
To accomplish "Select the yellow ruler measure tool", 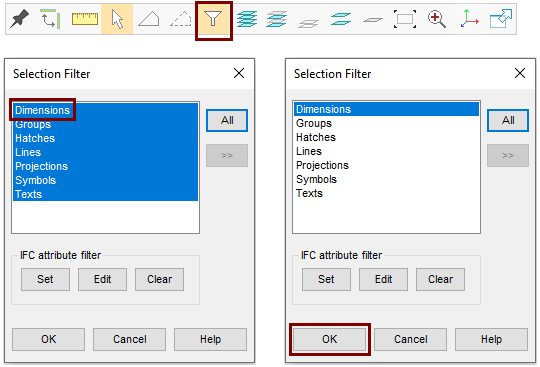I will pyautogui.click(x=85, y=19).
